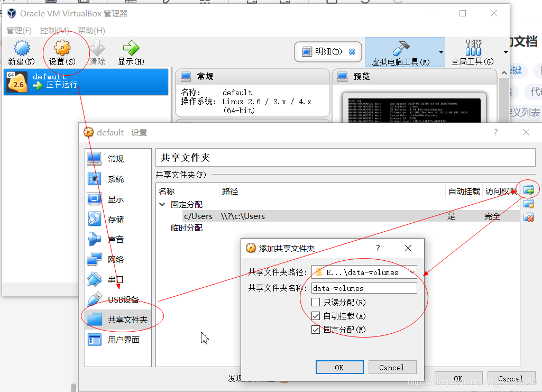Select System (系统) settings category
This screenshot has width=542, height=392.
coord(118,179)
